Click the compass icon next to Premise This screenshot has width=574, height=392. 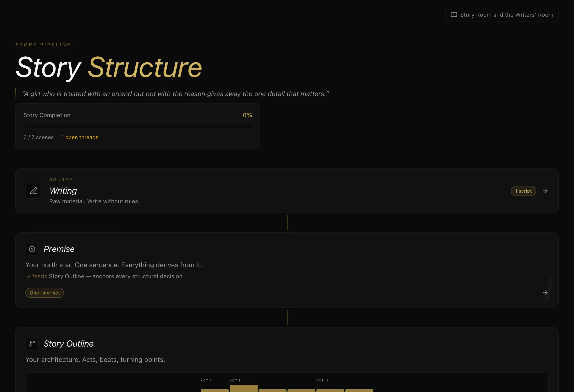pyautogui.click(x=32, y=249)
